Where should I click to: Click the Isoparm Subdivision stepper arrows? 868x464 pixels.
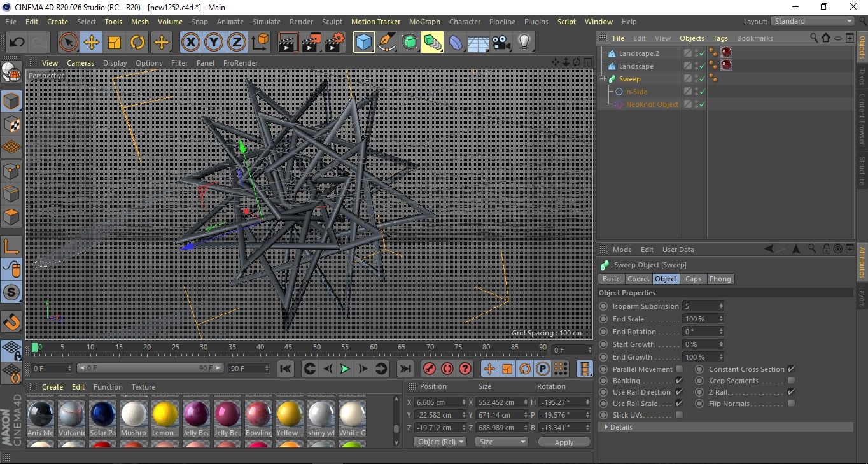(721, 306)
